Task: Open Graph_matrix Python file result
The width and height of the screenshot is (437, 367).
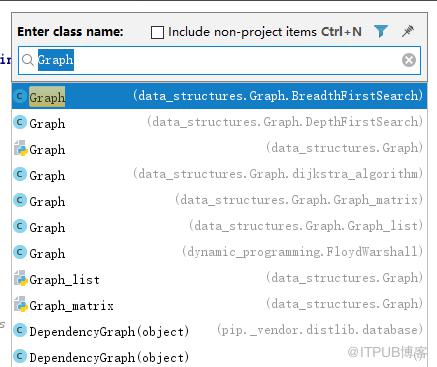Action: pos(219,304)
